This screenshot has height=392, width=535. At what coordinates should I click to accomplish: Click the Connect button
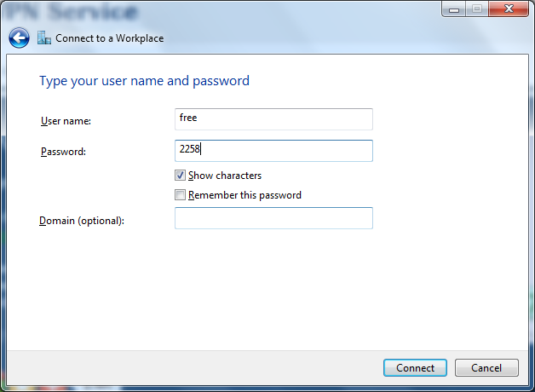pyautogui.click(x=415, y=368)
